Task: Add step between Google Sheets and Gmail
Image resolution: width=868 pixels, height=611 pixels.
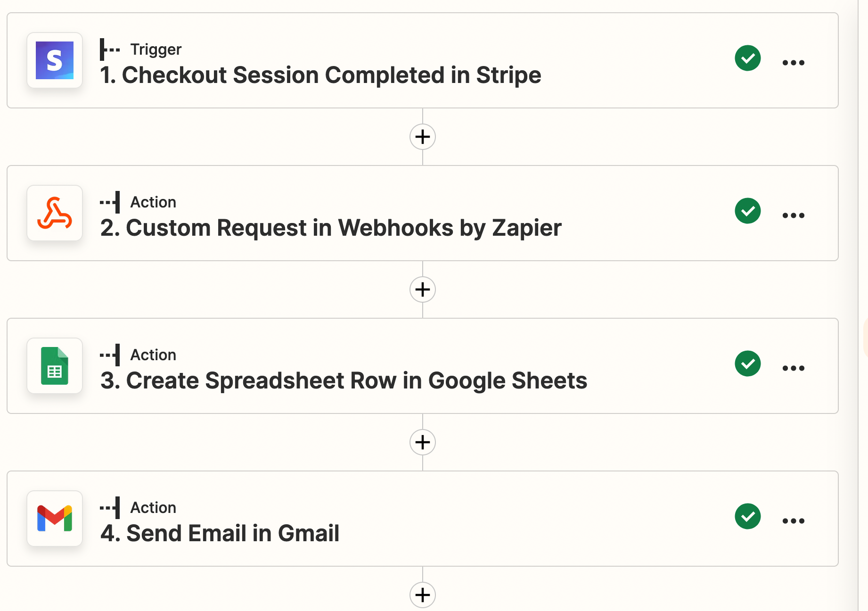Action: pyautogui.click(x=423, y=442)
